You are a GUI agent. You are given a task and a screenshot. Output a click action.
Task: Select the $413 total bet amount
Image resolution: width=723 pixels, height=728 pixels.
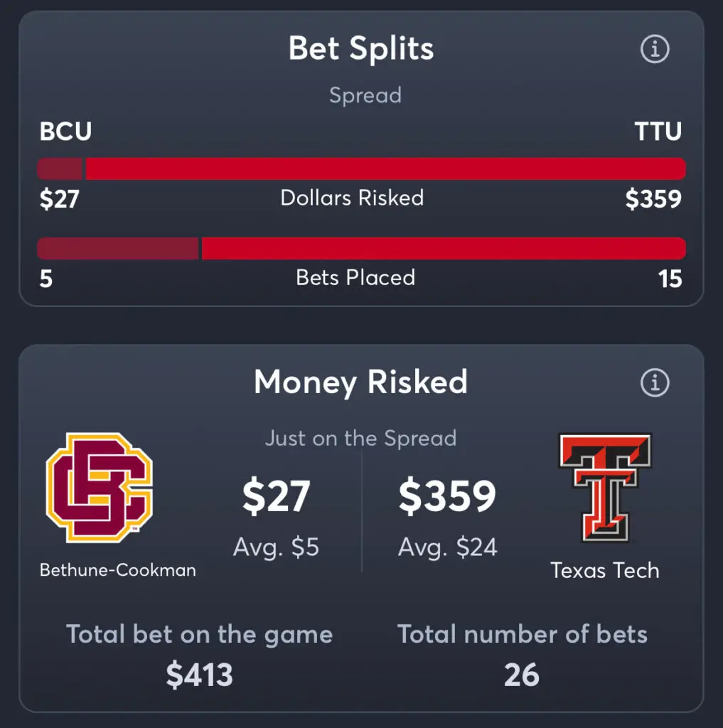pos(199,675)
